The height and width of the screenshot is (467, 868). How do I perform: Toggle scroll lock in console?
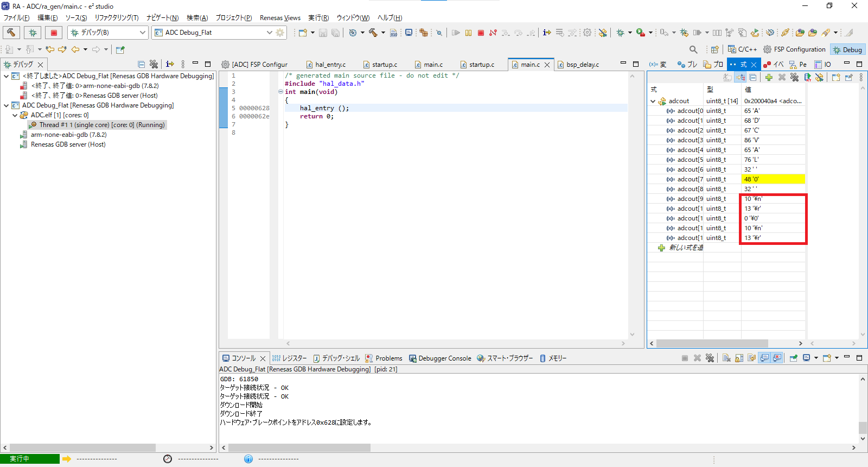[739, 358]
